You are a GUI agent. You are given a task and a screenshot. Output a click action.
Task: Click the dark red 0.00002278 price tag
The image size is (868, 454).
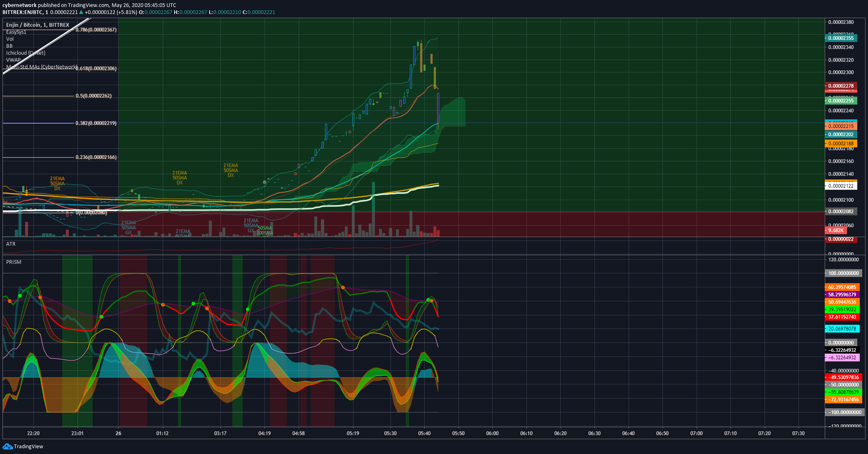point(841,86)
